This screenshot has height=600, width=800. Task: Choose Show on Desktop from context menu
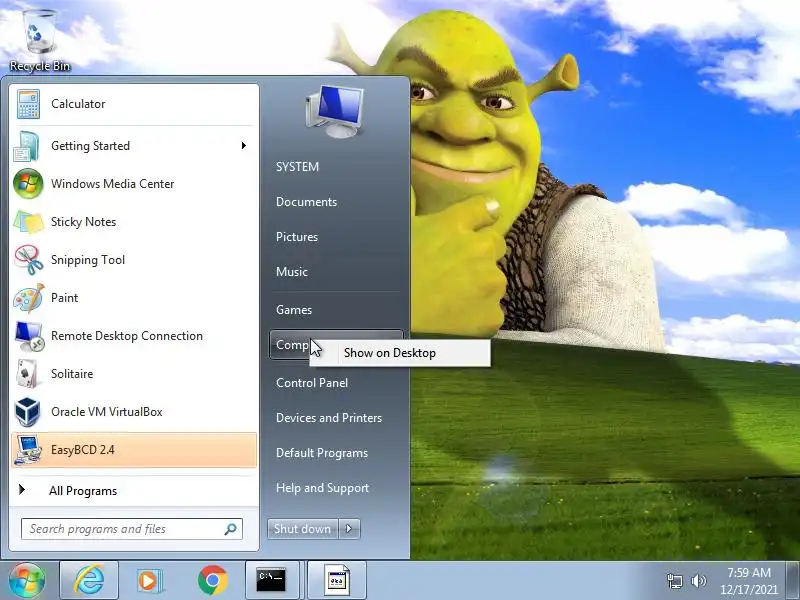400,353
